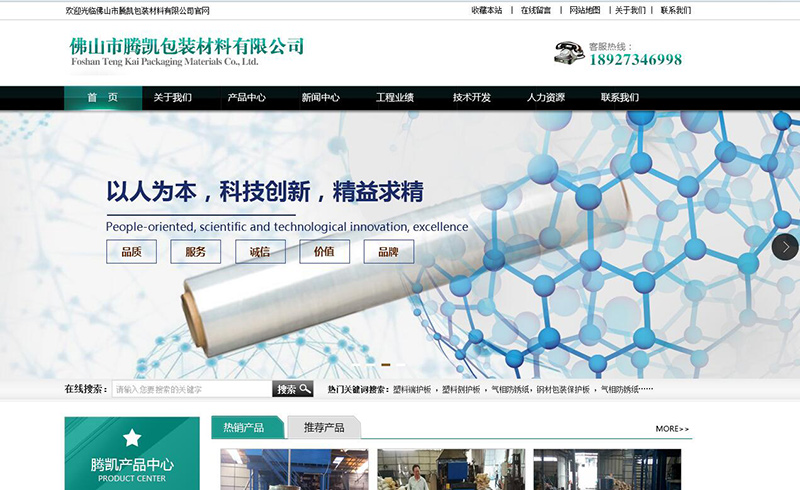Focus the 在线搜索 keyword input field
800x490 pixels.
point(192,389)
